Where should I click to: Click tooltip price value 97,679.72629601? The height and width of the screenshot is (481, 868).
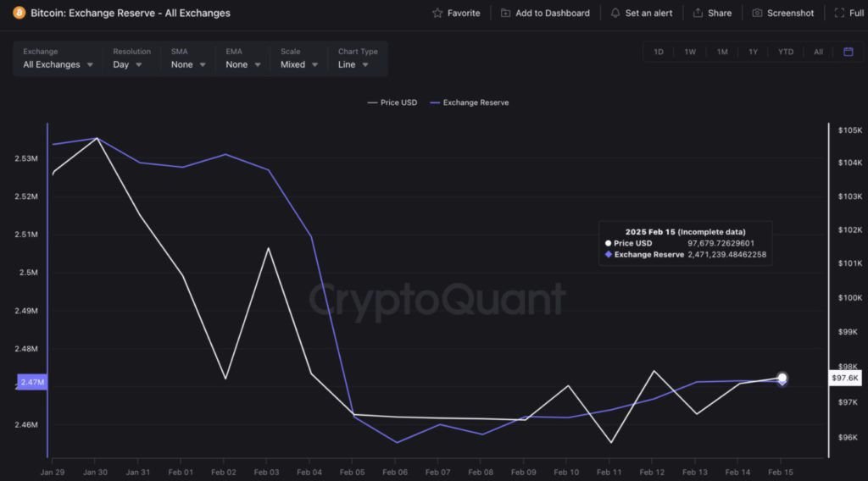pyautogui.click(x=721, y=243)
